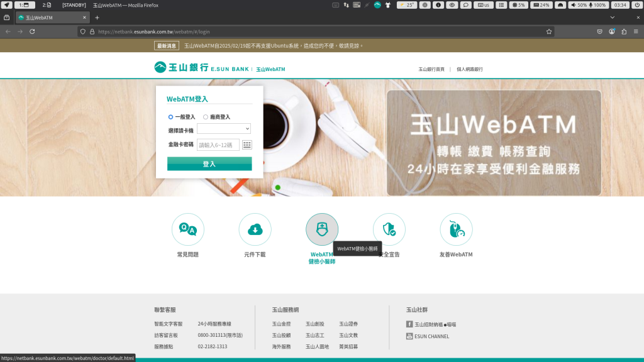Open the 海外服務 footer link
The height and width of the screenshot is (362, 644).
click(281, 346)
